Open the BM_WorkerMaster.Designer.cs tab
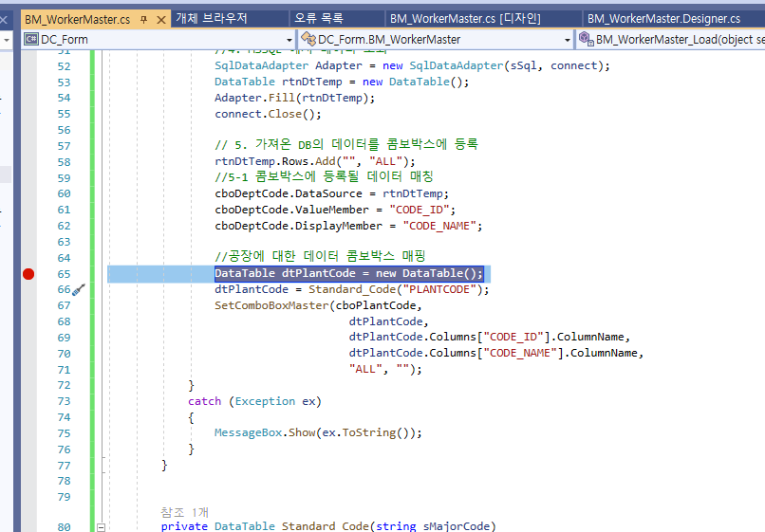The width and height of the screenshot is (765, 532). [663, 19]
